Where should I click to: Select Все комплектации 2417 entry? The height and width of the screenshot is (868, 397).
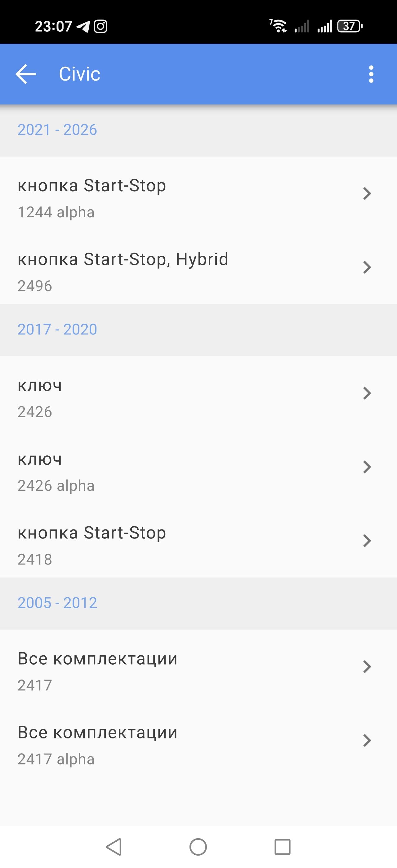tap(168, 671)
